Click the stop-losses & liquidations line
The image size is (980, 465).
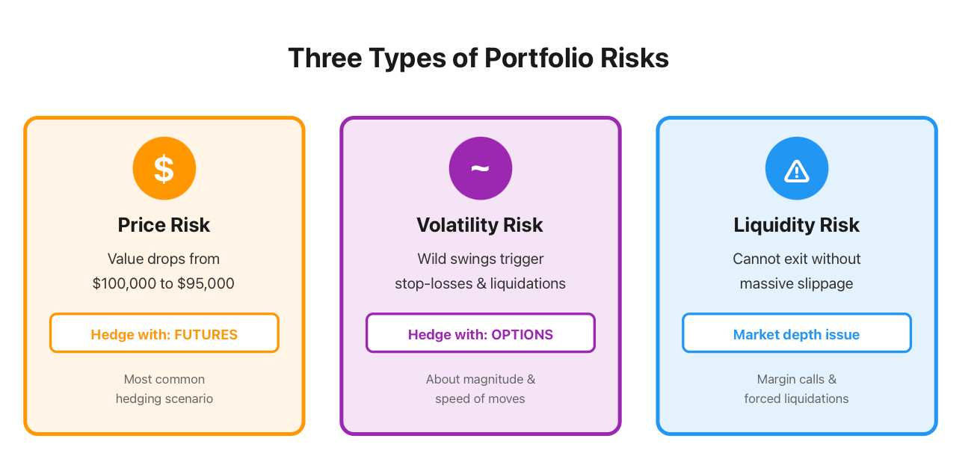[481, 283]
